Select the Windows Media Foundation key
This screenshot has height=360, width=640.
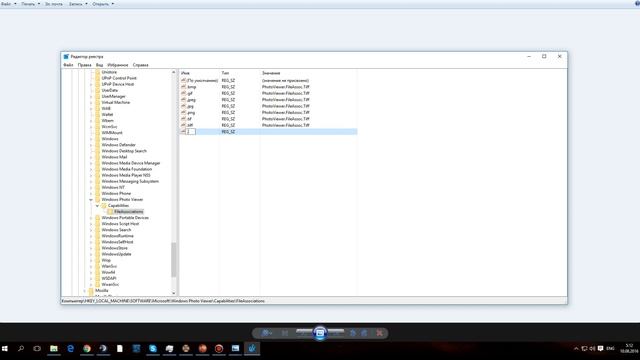click(127, 169)
